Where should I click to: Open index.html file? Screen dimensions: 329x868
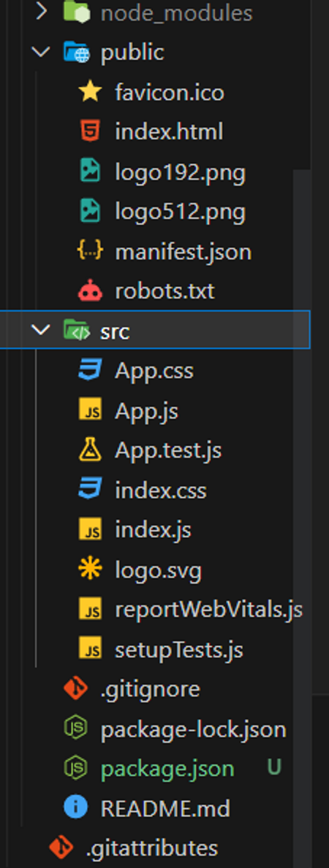(169, 131)
